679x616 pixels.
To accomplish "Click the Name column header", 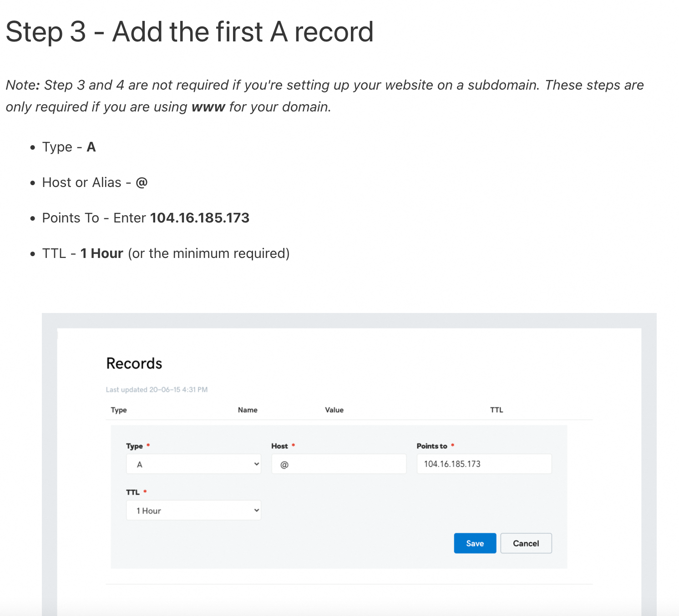I will (x=248, y=410).
